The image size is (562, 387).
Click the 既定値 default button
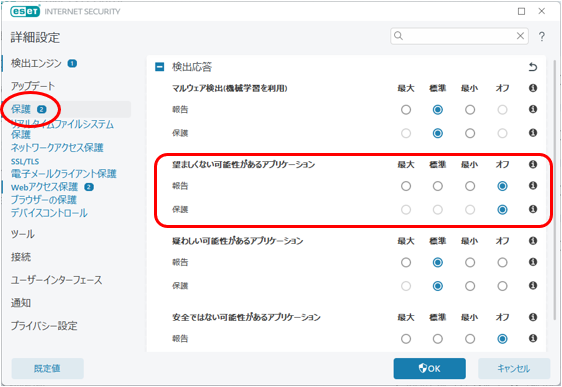pos(47,368)
